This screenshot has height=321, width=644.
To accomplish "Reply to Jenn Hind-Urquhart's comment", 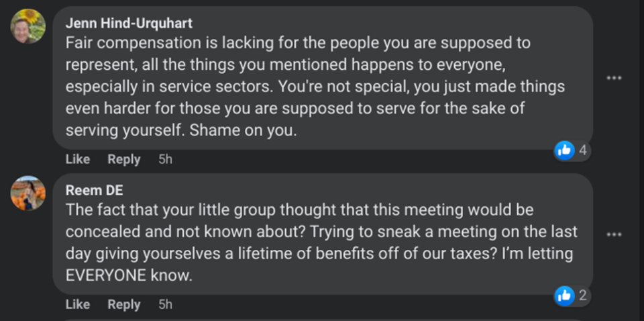I will [x=124, y=159].
